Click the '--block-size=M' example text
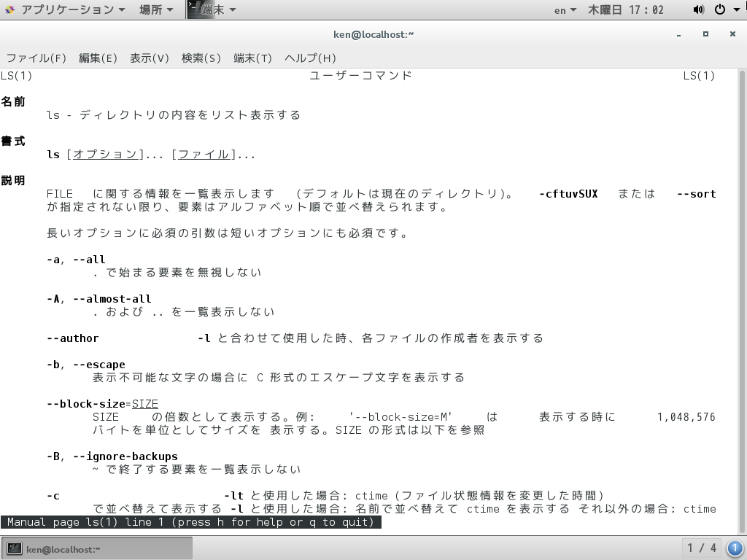The image size is (747, 560). pyautogui.click(x=400, y=417)
